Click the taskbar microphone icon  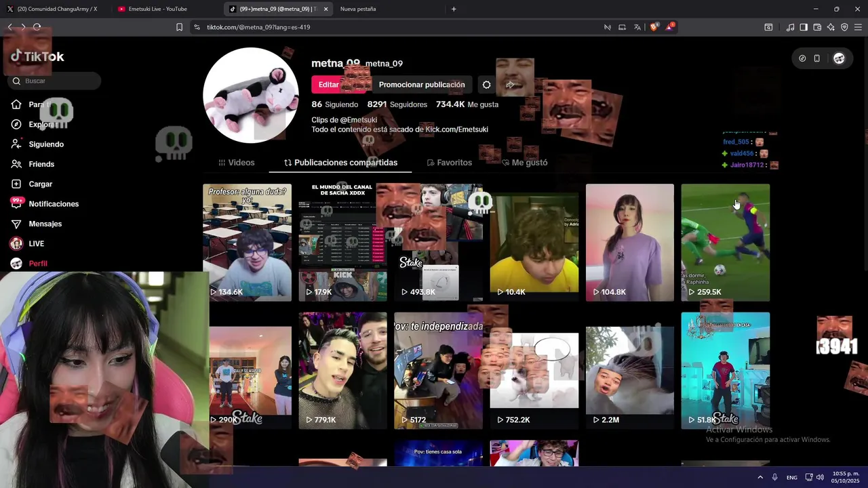775,477
